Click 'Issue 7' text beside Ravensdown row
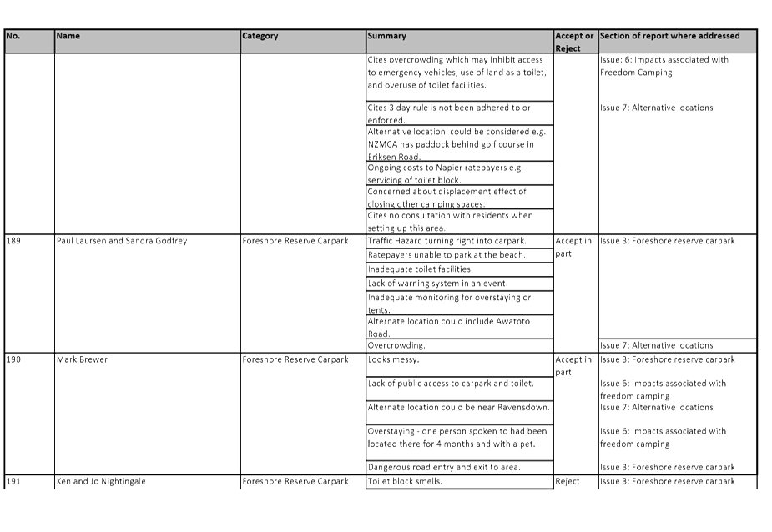 click(656, 408)
